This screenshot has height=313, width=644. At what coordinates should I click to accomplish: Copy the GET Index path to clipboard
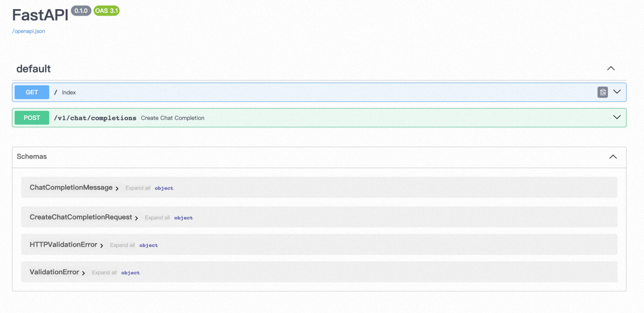[x=602, y=92]
